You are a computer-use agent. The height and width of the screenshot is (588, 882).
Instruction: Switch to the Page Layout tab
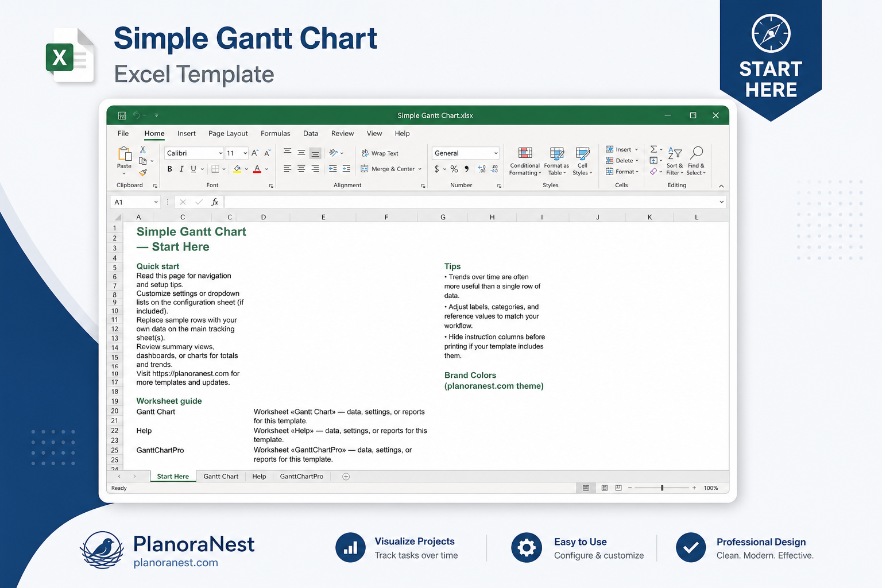(x=228, y=133)
